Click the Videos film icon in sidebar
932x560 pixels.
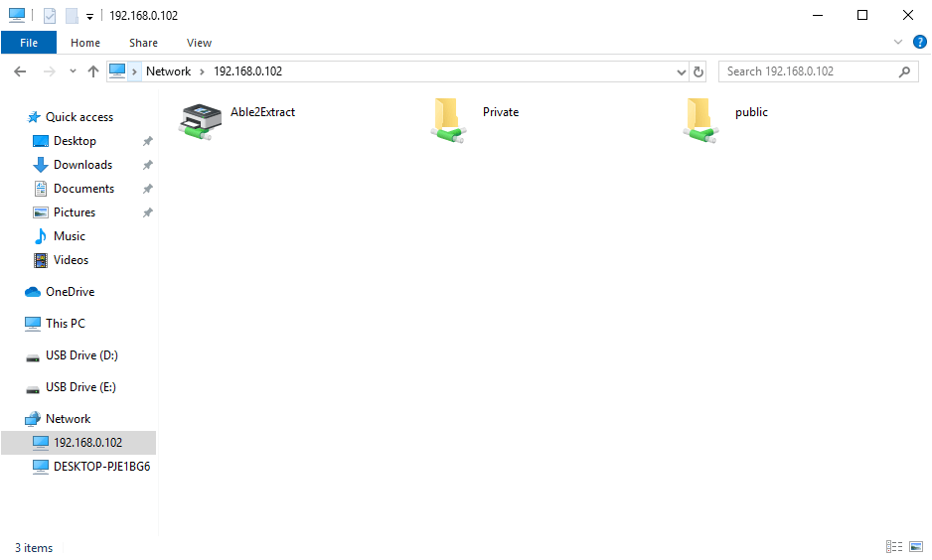tap(41, 260)
